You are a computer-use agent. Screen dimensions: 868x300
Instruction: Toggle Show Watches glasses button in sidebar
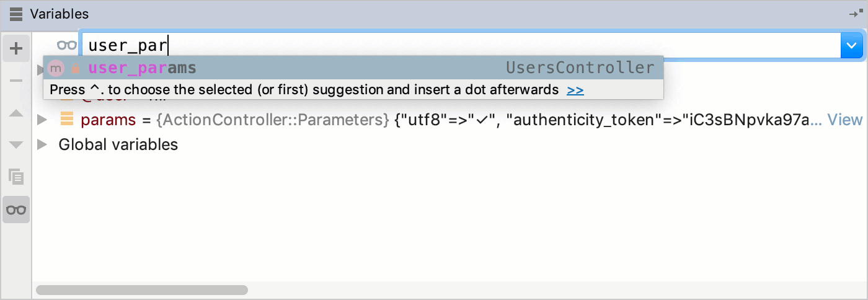(x=16, y=210)
